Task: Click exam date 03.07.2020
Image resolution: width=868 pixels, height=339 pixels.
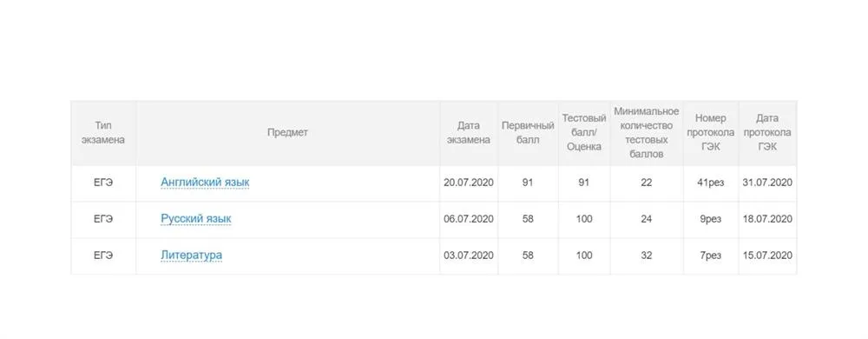Action: [x=469, y=256]
